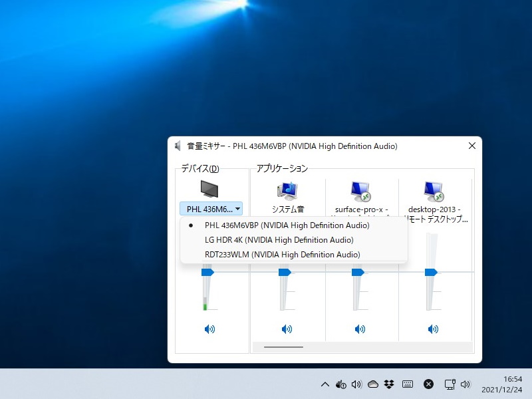Click the monitor device icon above PHL 436M6
The width and height of the screenshot is (532, 399).
pos(209,189)
